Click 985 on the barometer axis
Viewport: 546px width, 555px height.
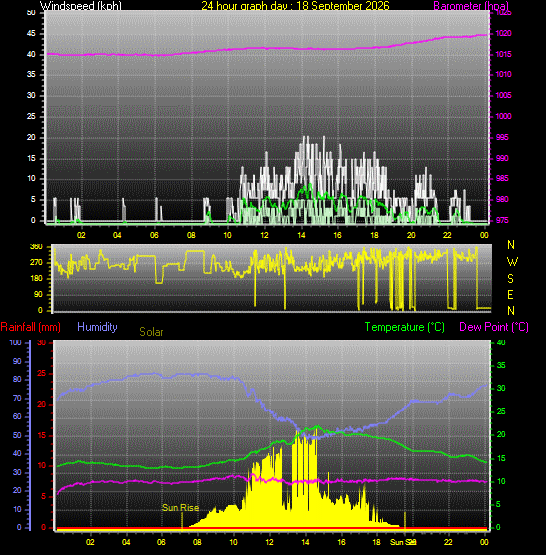click(502, 178)
